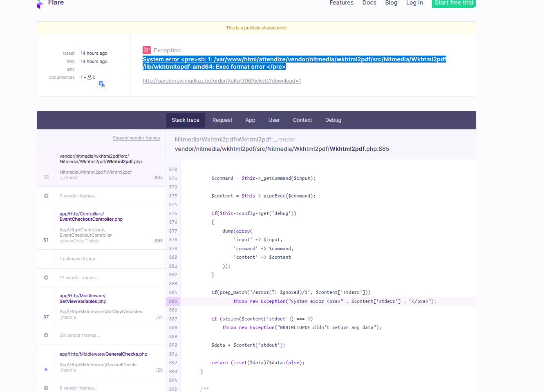Click the Laravel exception icon
The width and height of the screenshot is (544, 392).
pos(147,50)
